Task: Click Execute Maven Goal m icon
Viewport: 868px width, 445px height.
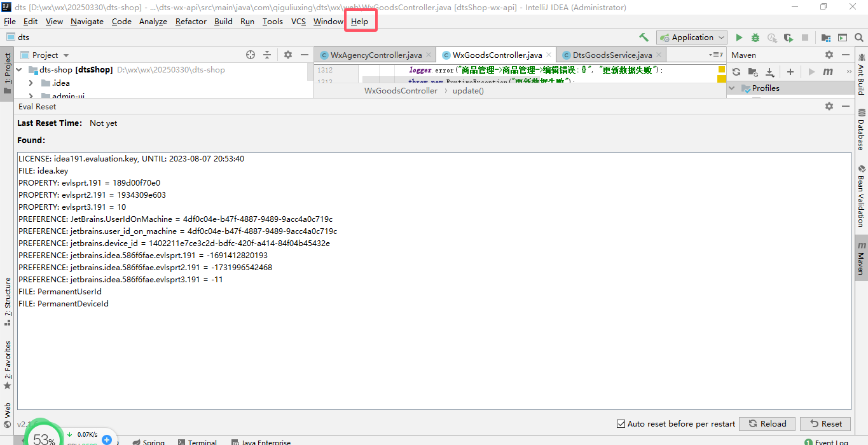Action: click(828, 72)
